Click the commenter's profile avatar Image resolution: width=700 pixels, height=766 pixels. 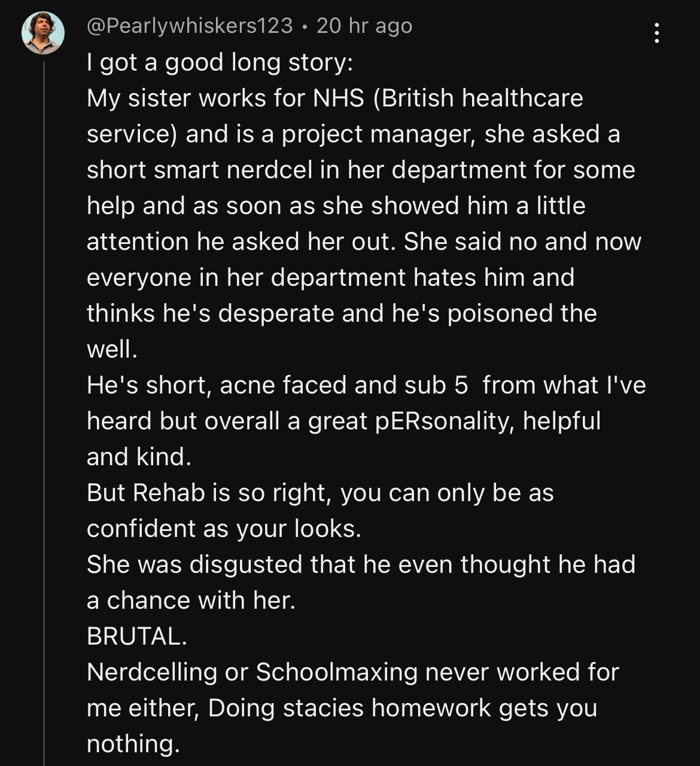43,33
